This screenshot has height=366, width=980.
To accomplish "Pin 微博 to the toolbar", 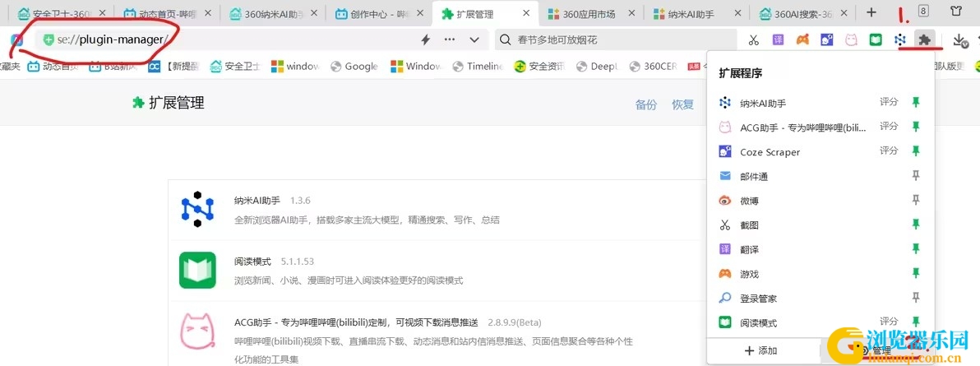I will pos(916,200).
